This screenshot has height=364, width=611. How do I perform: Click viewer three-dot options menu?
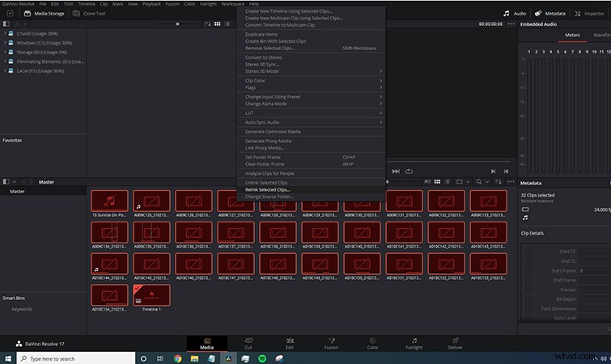511,24
